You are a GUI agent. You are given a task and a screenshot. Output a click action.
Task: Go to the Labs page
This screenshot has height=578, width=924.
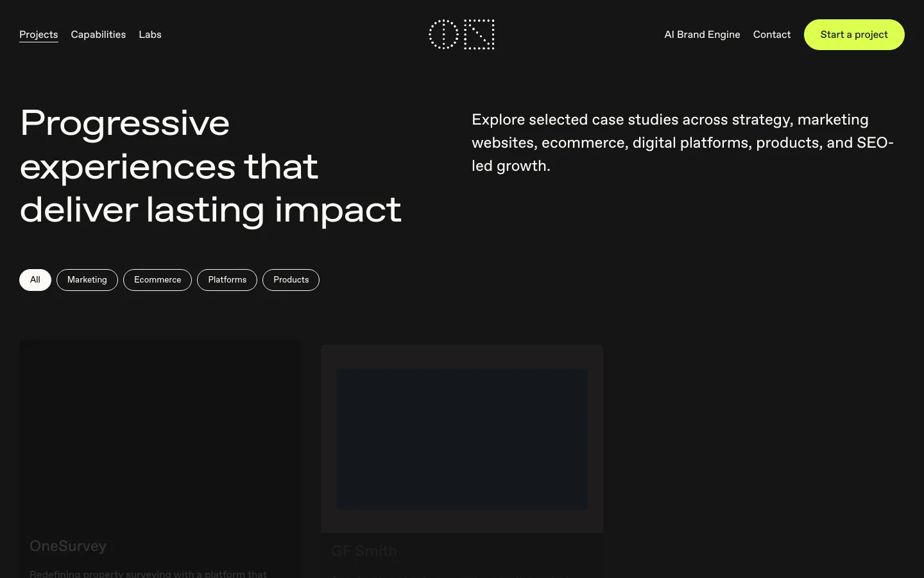[150, 35]
